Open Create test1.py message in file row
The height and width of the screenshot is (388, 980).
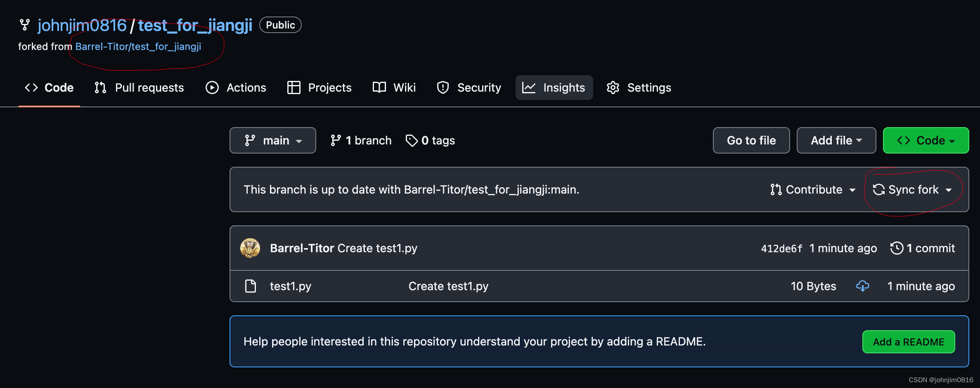point(448,286)
